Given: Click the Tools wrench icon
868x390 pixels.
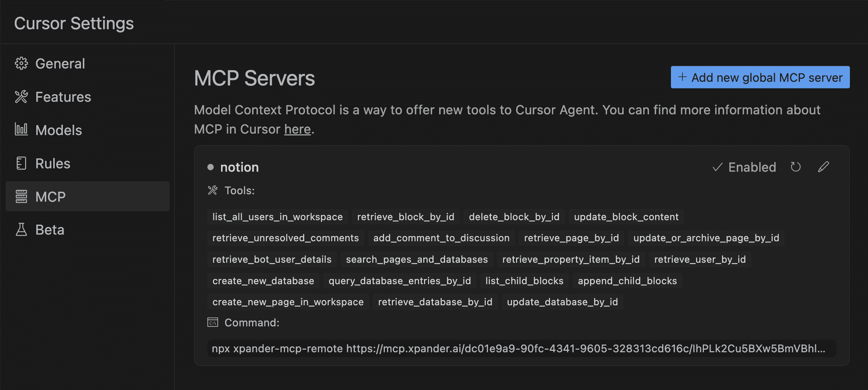Looking at the screenshot, I should tap(213, 191).
